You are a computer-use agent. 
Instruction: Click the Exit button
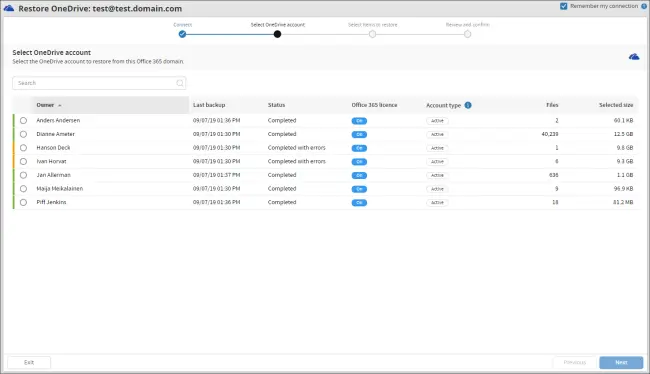pyautogui.click(x=29, y=362)
